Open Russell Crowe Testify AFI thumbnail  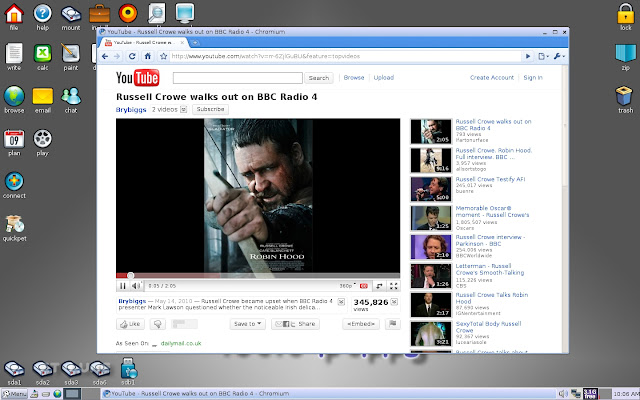coord(431,189)
